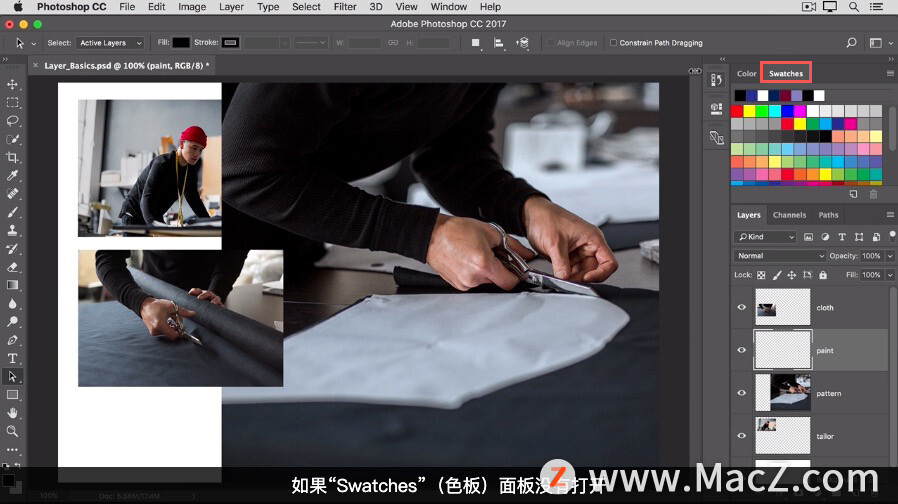The height and width of the screenshot is (504, 898).
Task: Open the Swatches panel menu
Action: pyautogui.click(x=890, y=73)
